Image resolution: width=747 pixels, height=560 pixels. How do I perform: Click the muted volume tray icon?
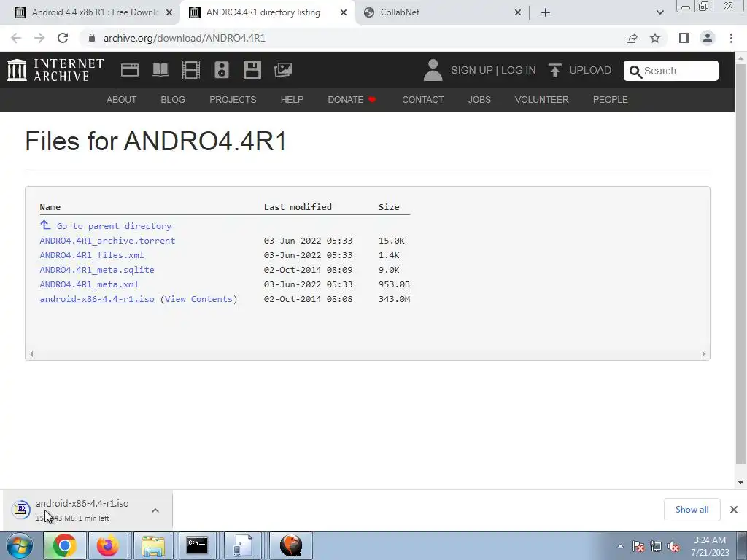pyautogui.click(x=673, y=547)
